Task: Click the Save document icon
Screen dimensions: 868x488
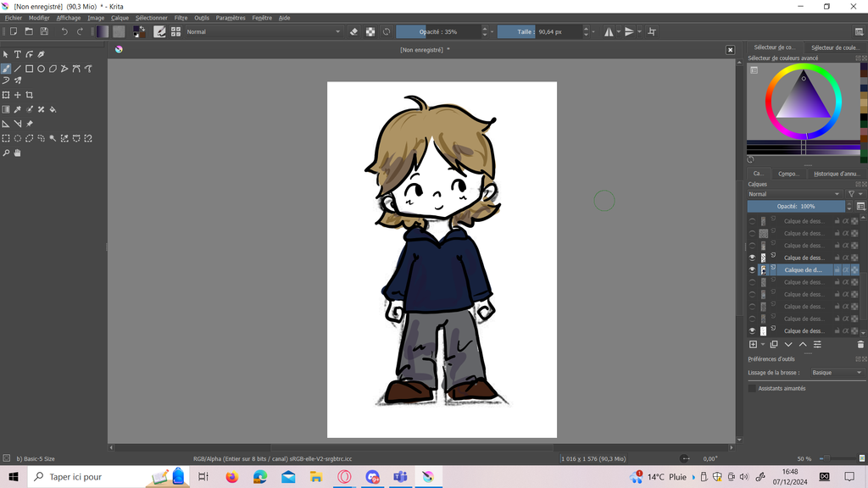Action: coord(44,31)
